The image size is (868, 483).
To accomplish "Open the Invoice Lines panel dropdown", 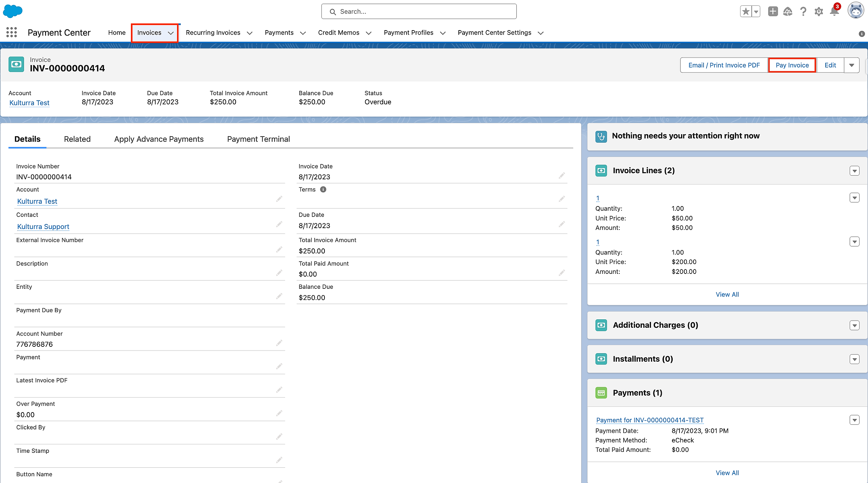I will tap(854, 171).
